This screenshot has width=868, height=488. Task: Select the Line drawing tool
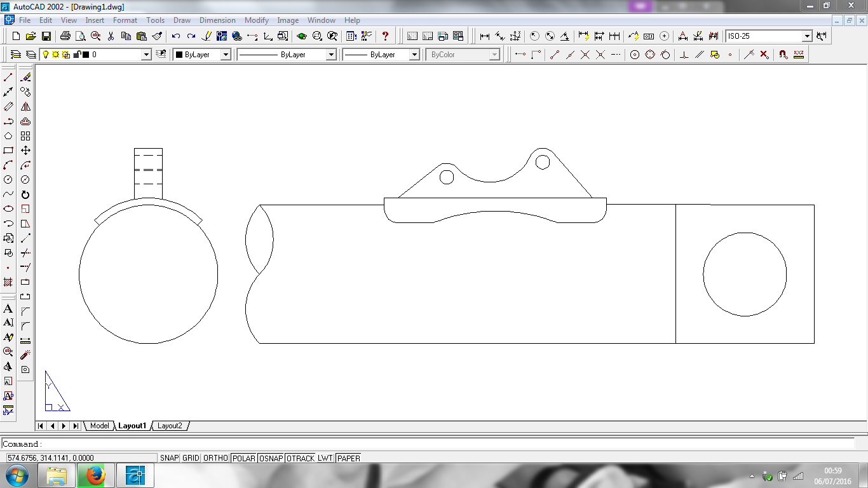tap(8, 78)
